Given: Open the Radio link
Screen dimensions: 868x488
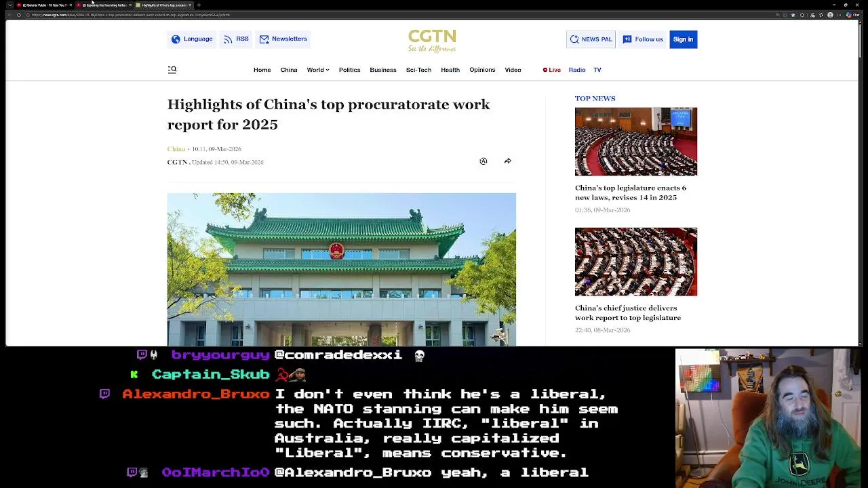Looking at the screenshot, I should pos(577,70).
